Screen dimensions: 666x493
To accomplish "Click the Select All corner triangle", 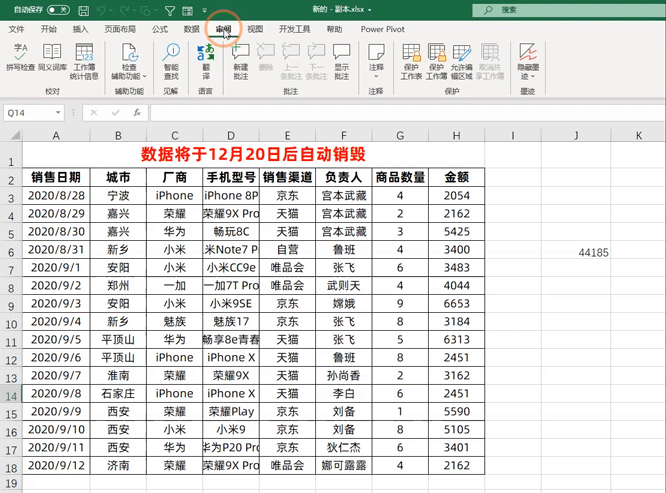I will point(16,135).
